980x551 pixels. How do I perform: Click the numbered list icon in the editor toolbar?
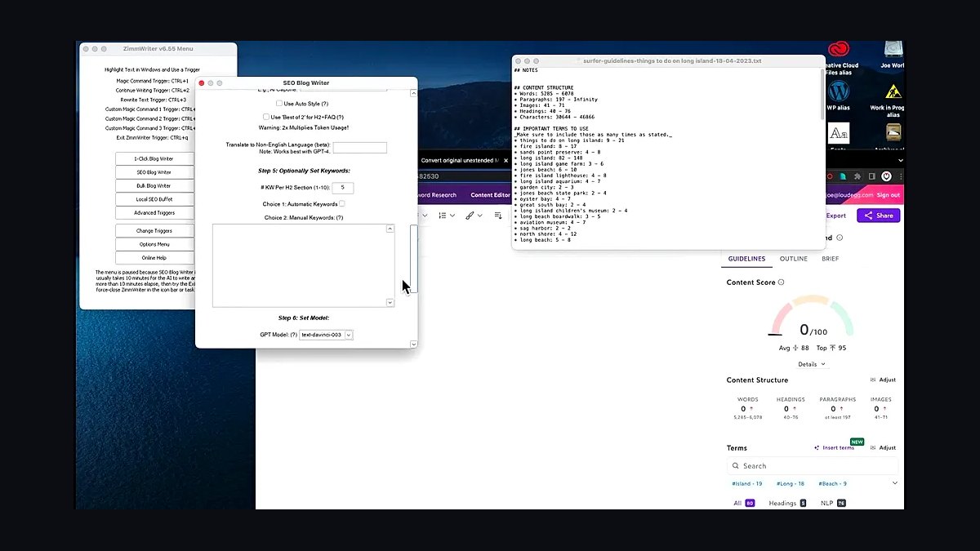point(442,216)
